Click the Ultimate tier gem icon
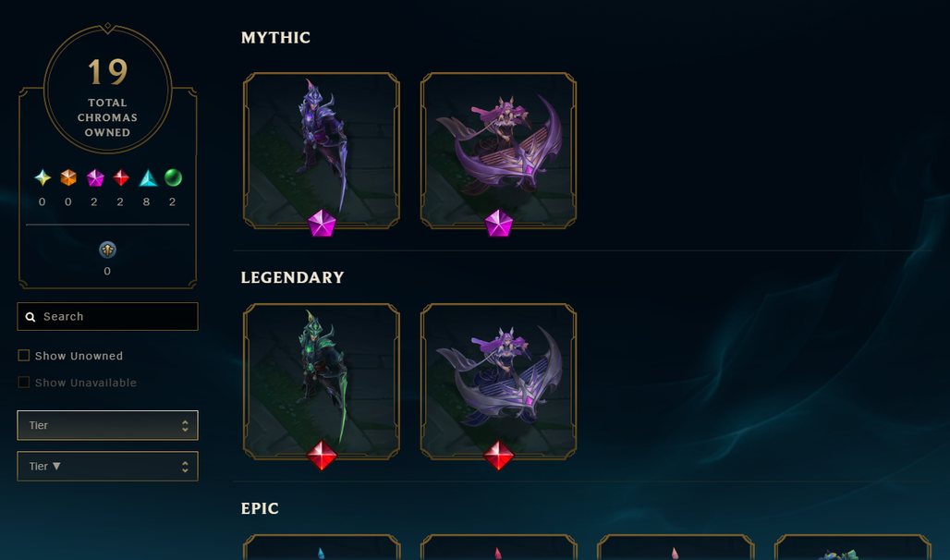Screen dimensions: 950x560 tap(43, 177)
